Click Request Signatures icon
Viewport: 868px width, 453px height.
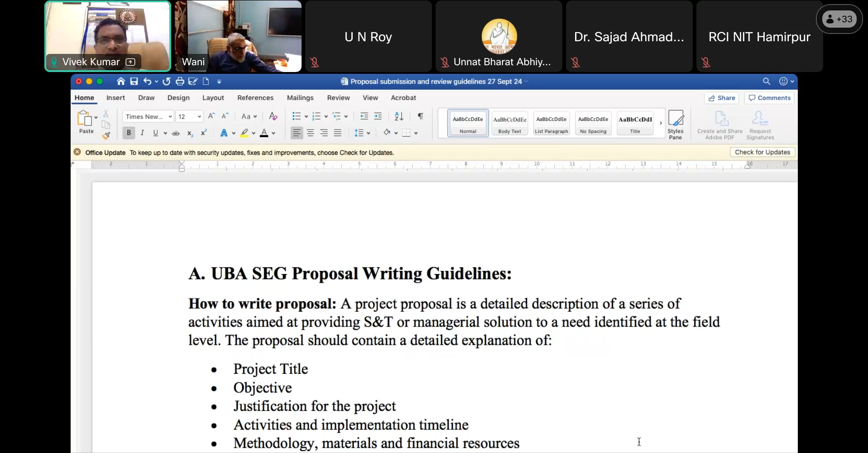(x=760, y=125)
